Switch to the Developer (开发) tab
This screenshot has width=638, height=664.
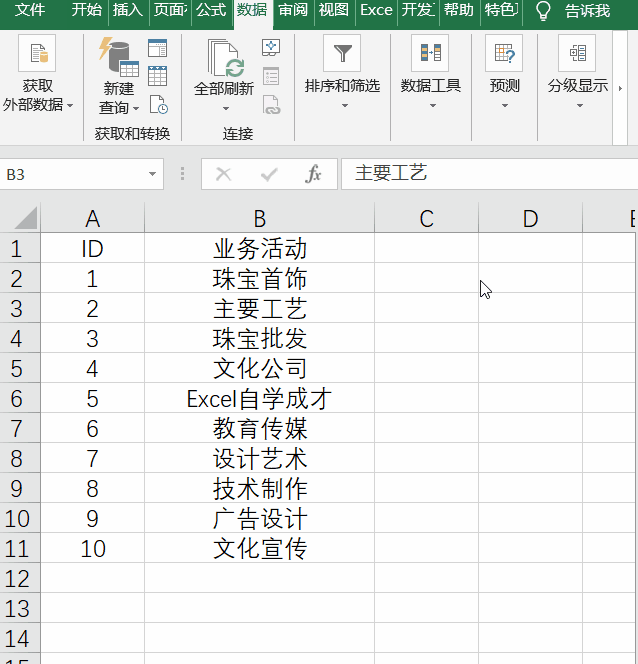[x=418, y=10]
